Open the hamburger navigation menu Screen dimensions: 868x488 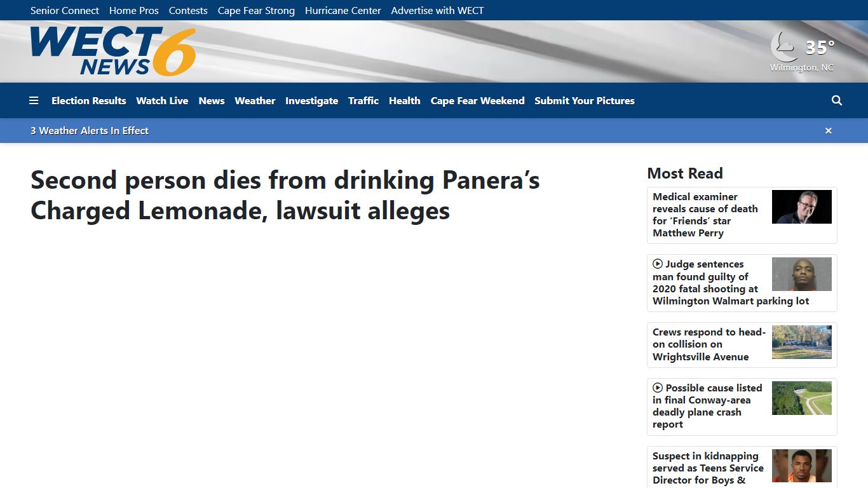pyautogui.click(x=34, y=100)
